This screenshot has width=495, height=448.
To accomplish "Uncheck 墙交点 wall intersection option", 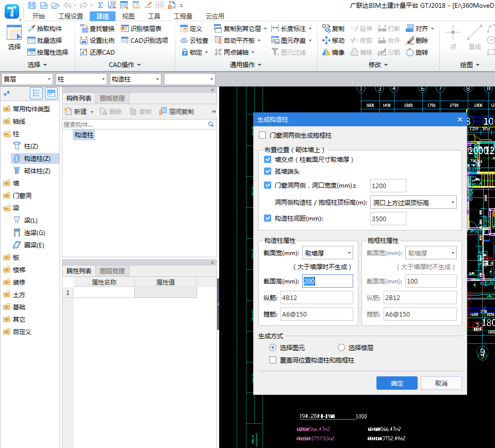I will pyautogui.click(x=268, y=159).
